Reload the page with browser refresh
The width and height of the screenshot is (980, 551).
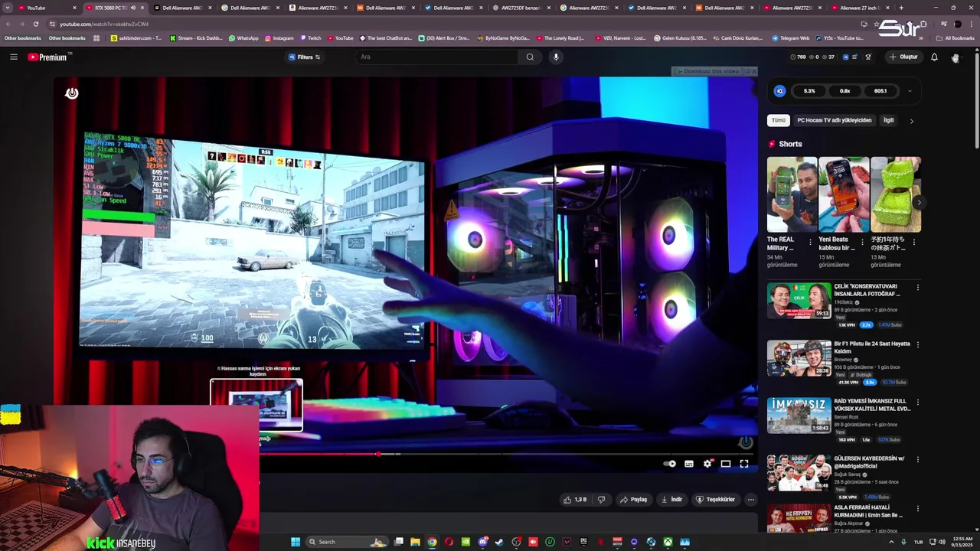tap(35, 24)
